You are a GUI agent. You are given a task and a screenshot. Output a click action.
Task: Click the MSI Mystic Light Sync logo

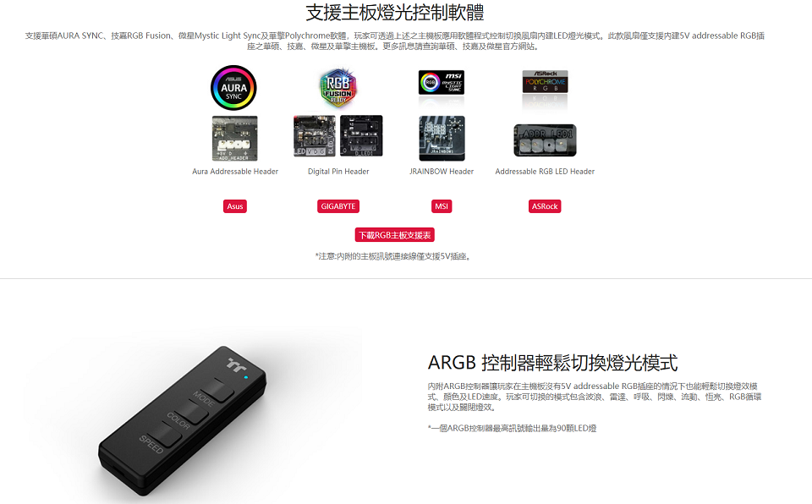pyautogui.click(x=442, y=82)
